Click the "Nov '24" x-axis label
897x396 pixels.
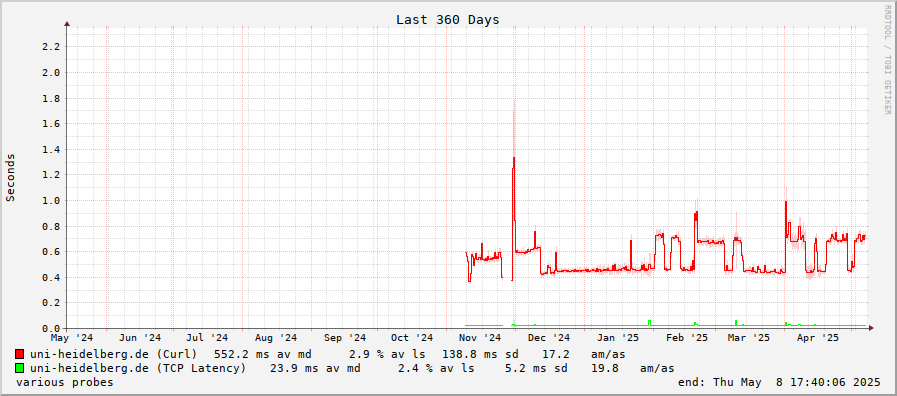481,338
